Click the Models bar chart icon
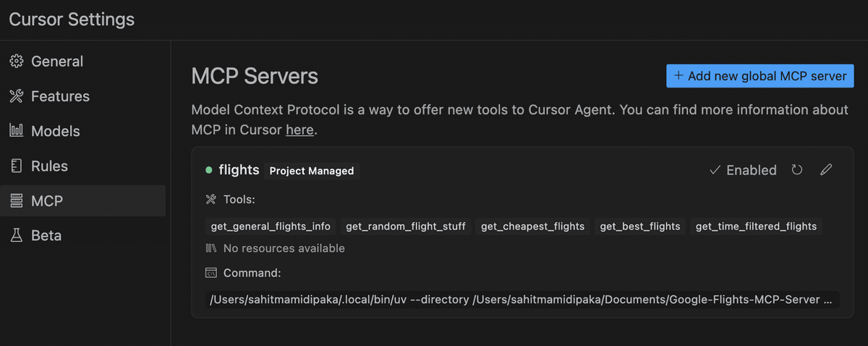868x346 pixels. 16,131
